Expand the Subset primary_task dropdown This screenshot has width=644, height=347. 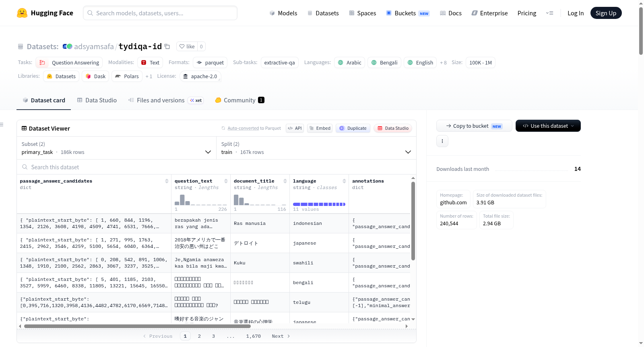pos(116,148)
